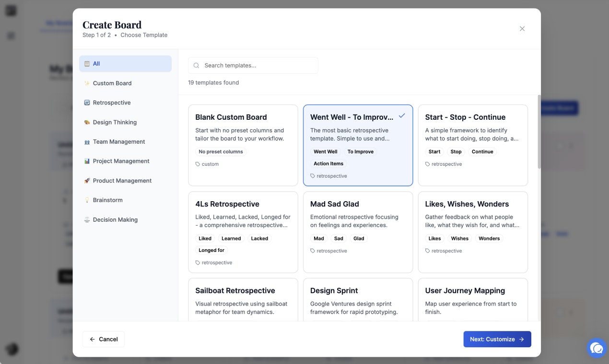Select the Start - Stop - Continue template

(473, 145)
